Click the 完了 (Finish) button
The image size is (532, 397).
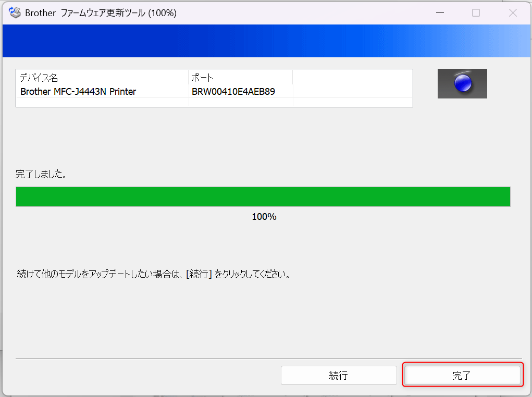tap(463, 375)
